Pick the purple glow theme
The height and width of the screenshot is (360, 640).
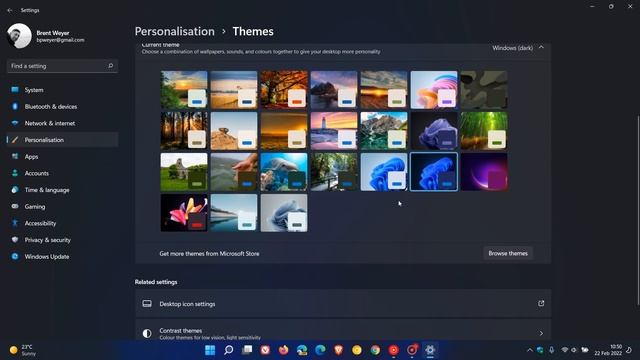(x=484, y=172)
